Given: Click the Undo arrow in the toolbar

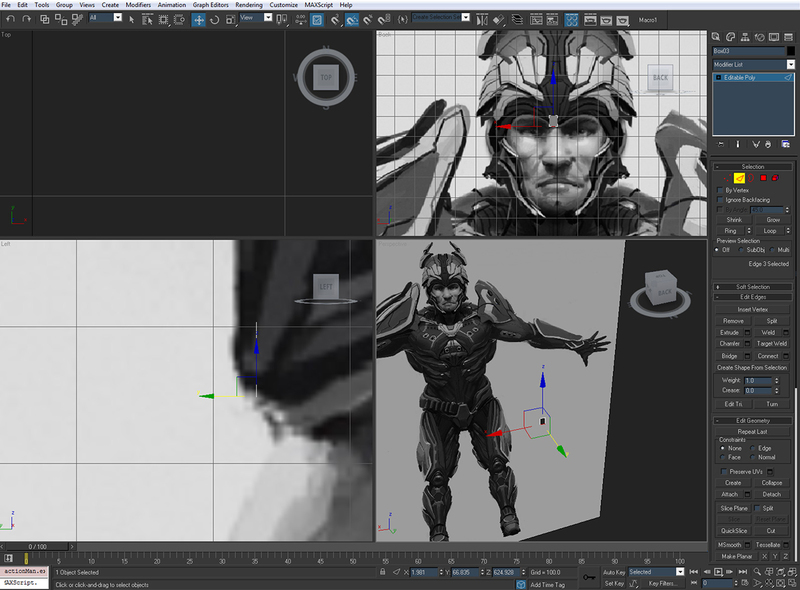Looking at the screenshot, I should (x=11, y=19).
